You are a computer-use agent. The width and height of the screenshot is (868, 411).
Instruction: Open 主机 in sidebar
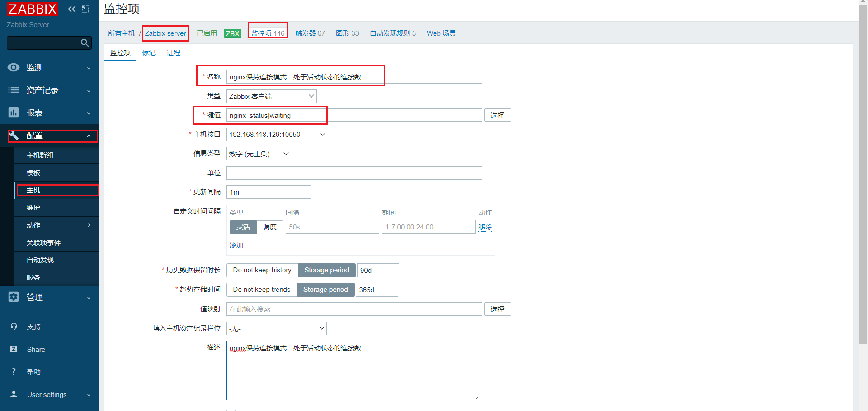tap(56, 190)
